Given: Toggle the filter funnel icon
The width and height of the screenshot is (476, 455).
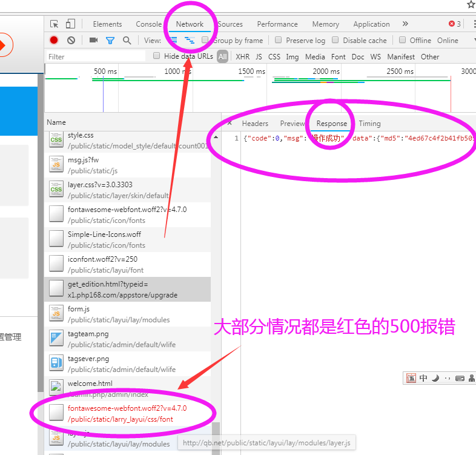Looking at the screenshot, I should [110, 41].
